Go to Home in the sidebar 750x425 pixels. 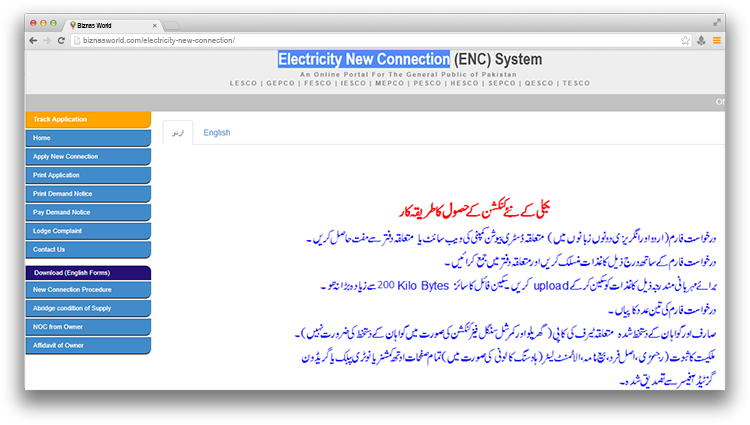pyautogui.click(x=87, y=138)
